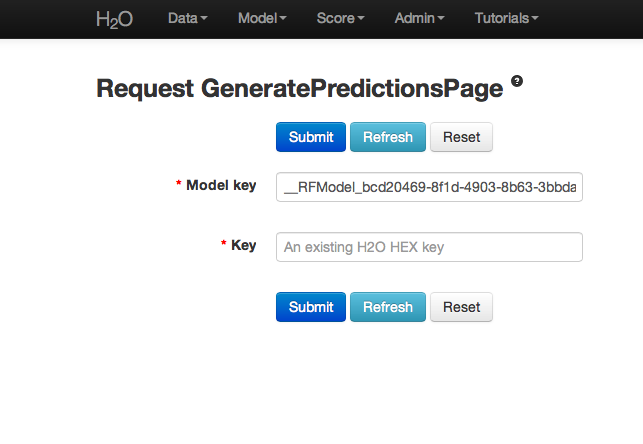Open the Admin menu
This screenshot has width=643, height=444.
pyautogui.click(x=420, y=18)
